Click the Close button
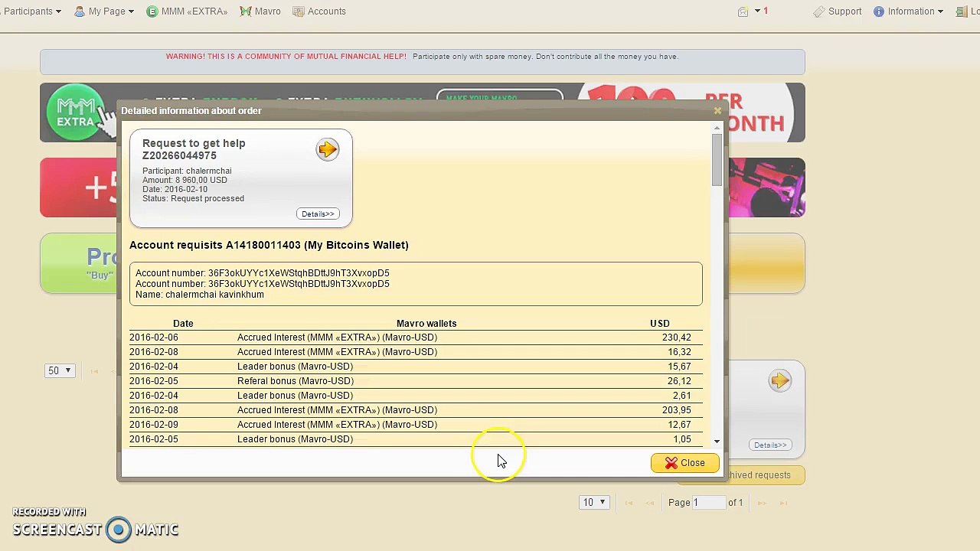Image resolution: width=980 pixels, height=551 pixels. [x=684, y=463]
